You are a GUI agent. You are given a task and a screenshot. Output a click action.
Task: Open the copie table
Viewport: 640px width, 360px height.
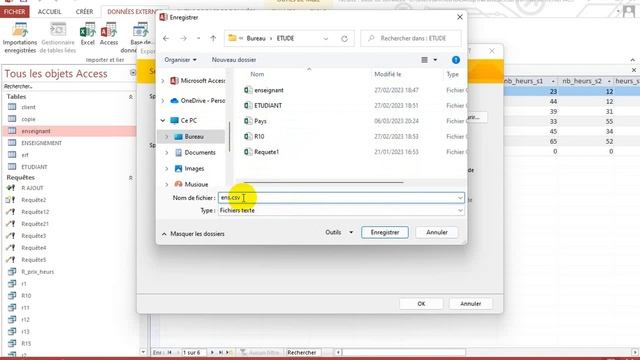point(28,119)
